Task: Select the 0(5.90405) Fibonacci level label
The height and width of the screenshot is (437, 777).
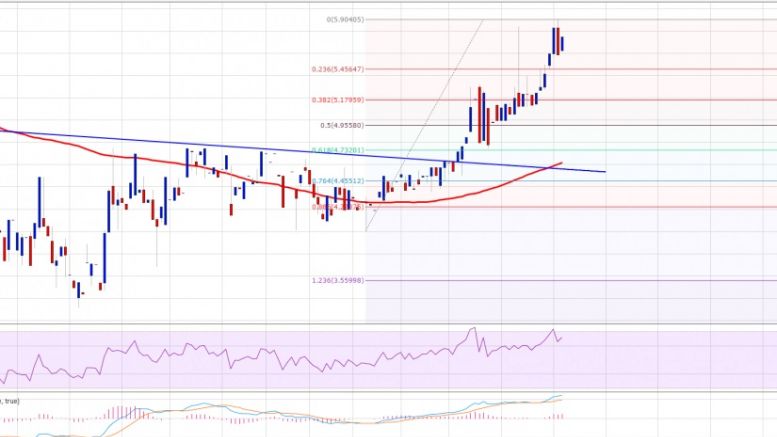Action: pyautogui.click(x=345, y=20)
